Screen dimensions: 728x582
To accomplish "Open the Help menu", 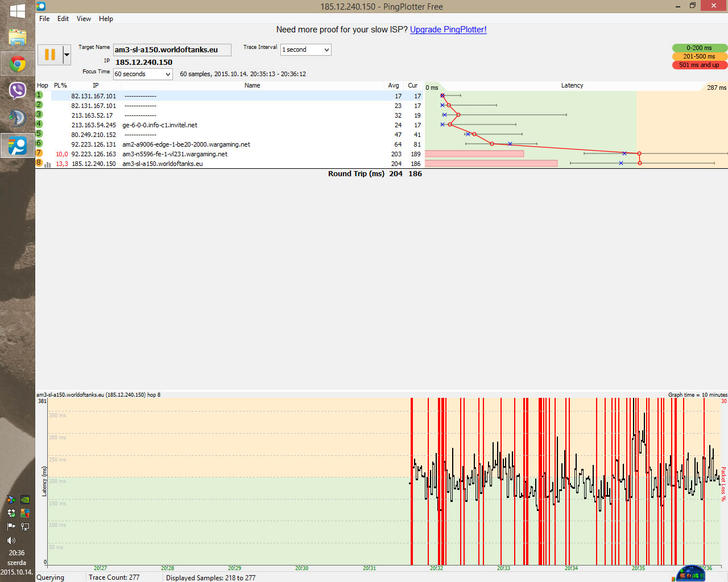I will (x=106, y=19).
